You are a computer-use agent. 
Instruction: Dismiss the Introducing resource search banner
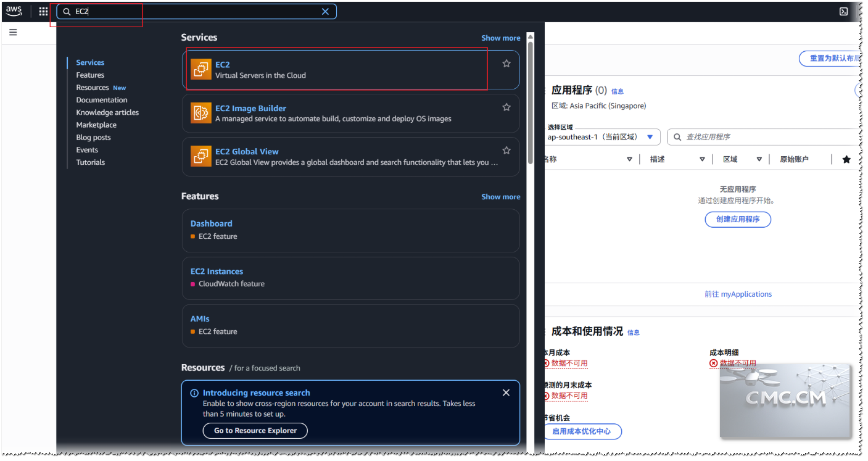(506, 393)
